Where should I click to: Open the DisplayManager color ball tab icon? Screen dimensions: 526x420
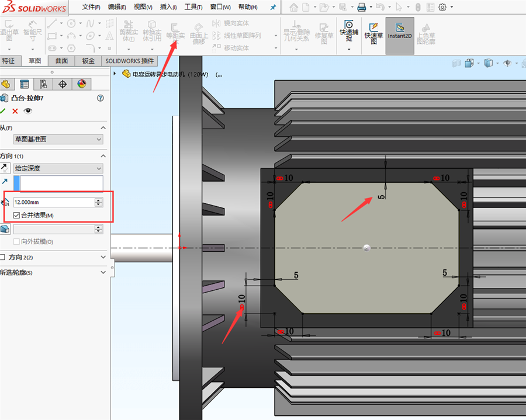81,84
